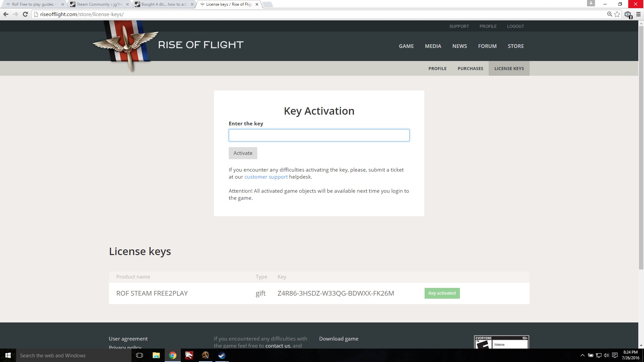
Task: Show hidden system tray icons
Action: (582, 355)
